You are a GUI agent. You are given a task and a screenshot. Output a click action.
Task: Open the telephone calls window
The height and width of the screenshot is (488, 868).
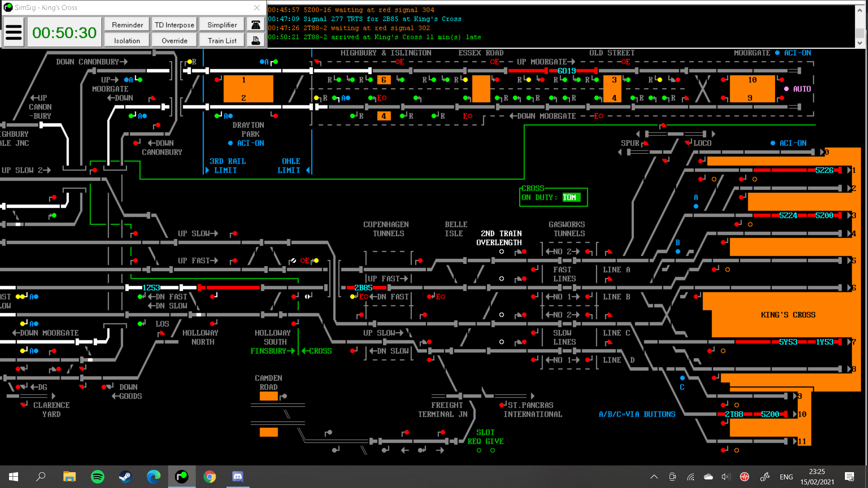point(256,25)
